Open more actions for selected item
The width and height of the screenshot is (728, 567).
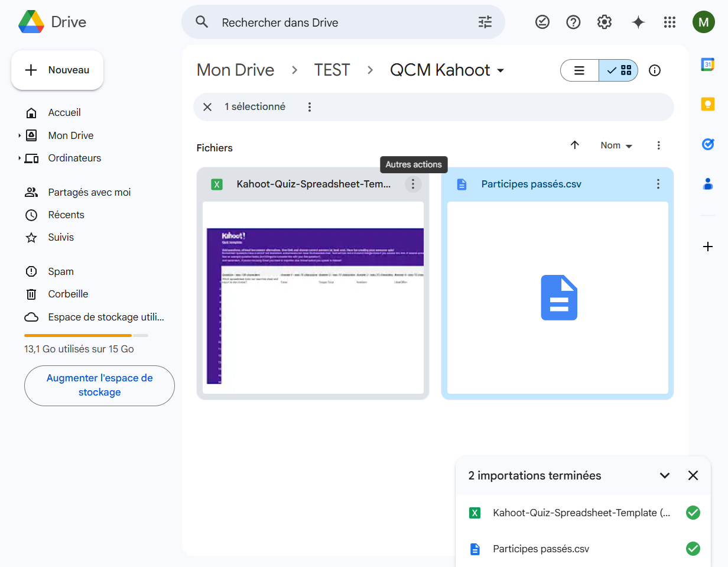(x=309, y=107)
